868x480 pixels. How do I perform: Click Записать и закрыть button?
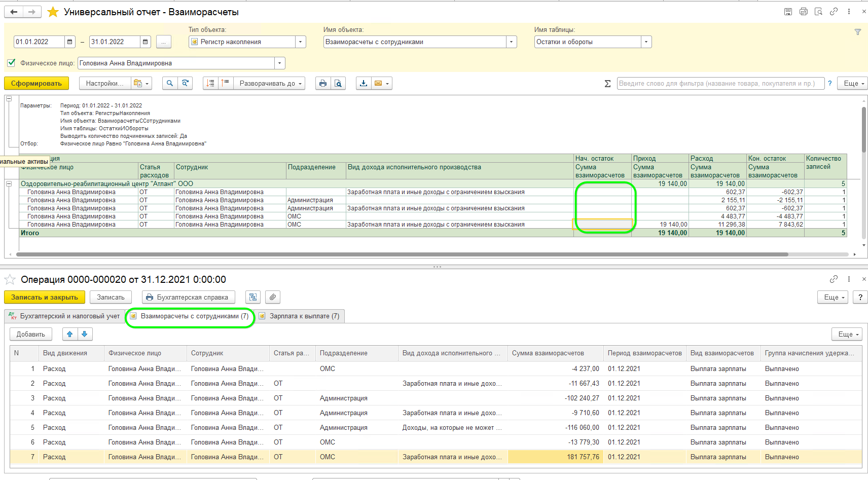coord(45,297)
